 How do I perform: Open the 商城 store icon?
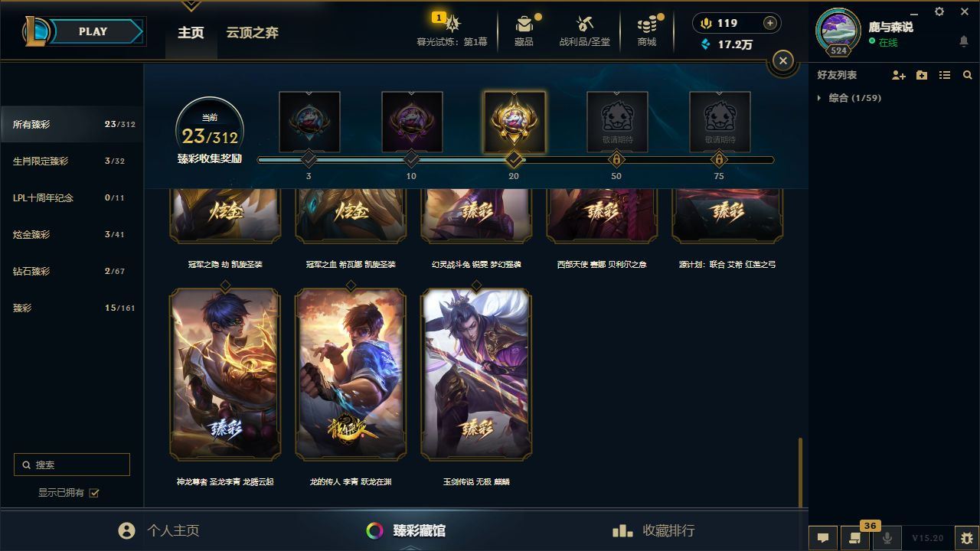click(647, 24)
